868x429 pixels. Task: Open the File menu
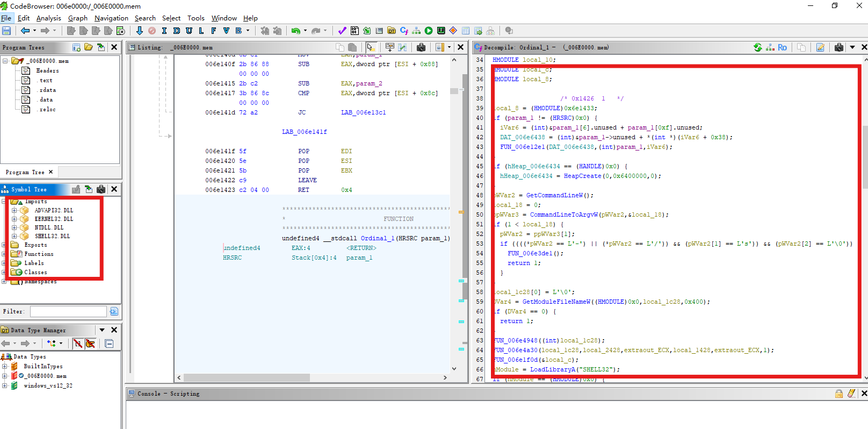click(x=6, y=18)
